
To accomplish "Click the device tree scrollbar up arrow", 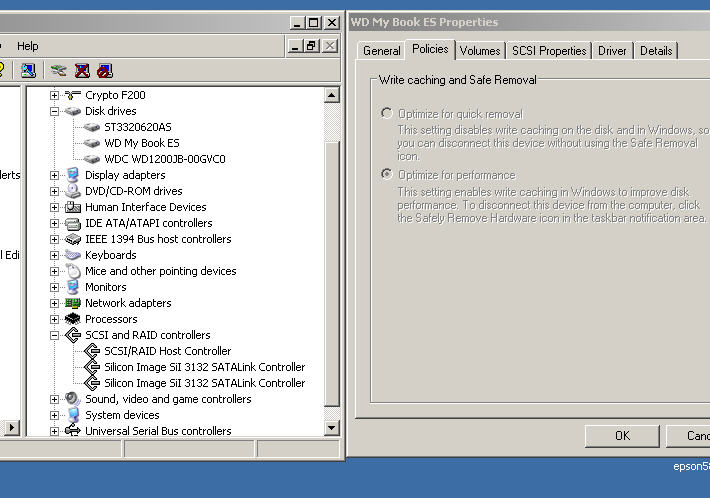I will click(332, 96).
